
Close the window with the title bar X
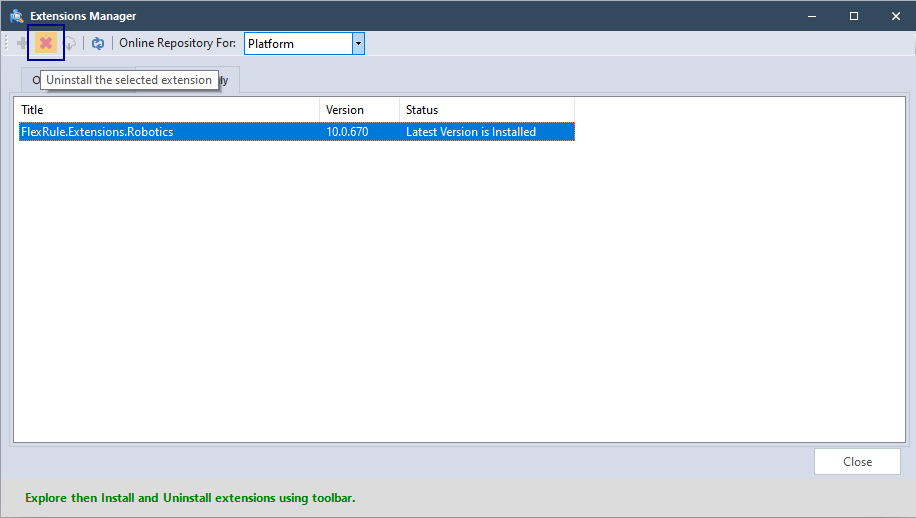896,16
